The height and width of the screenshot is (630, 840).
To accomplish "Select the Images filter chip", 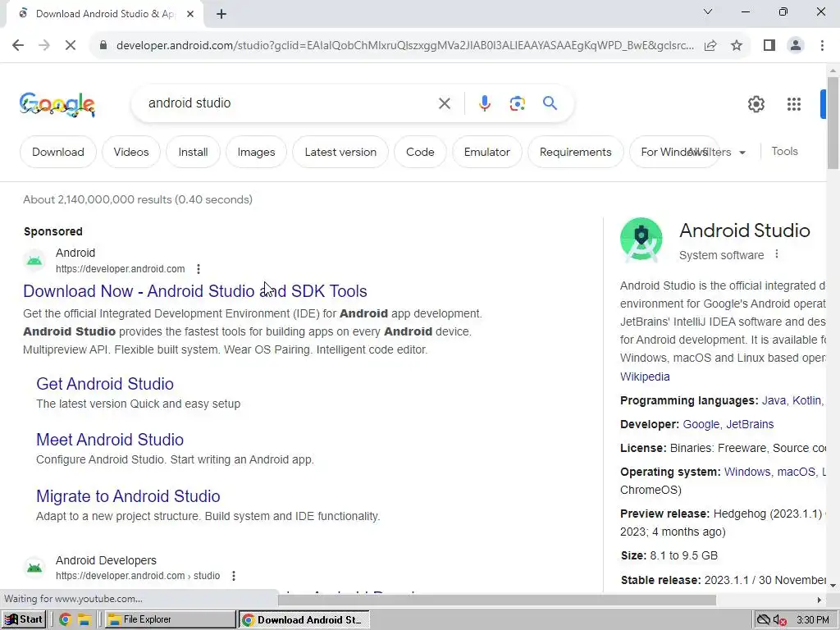I will tap(256, 152).
